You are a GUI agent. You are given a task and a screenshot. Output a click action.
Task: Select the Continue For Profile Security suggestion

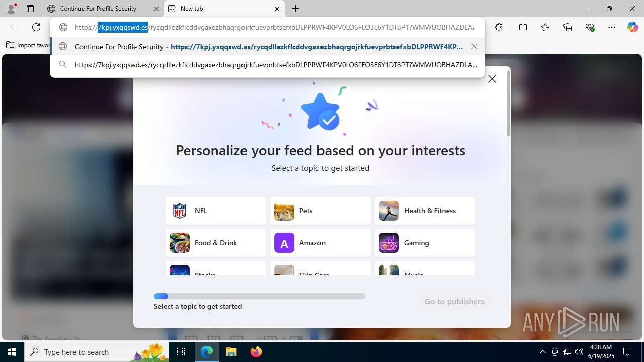coord(267,47)
